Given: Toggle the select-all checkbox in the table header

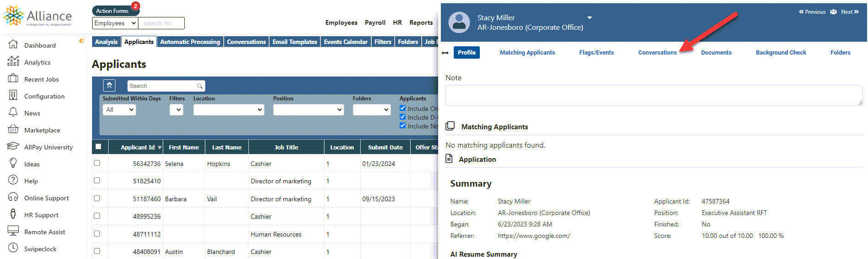Looking at the screenshot, I should (98, 147).
